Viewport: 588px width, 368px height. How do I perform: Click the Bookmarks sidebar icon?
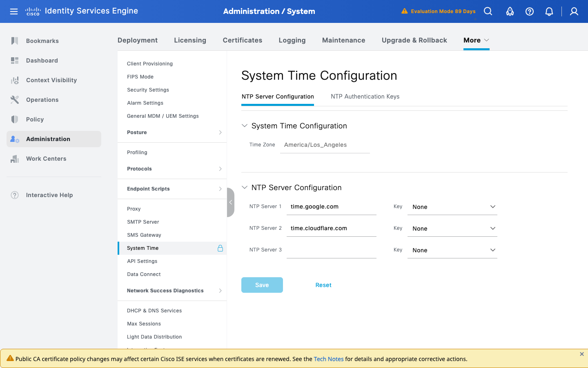15,41
